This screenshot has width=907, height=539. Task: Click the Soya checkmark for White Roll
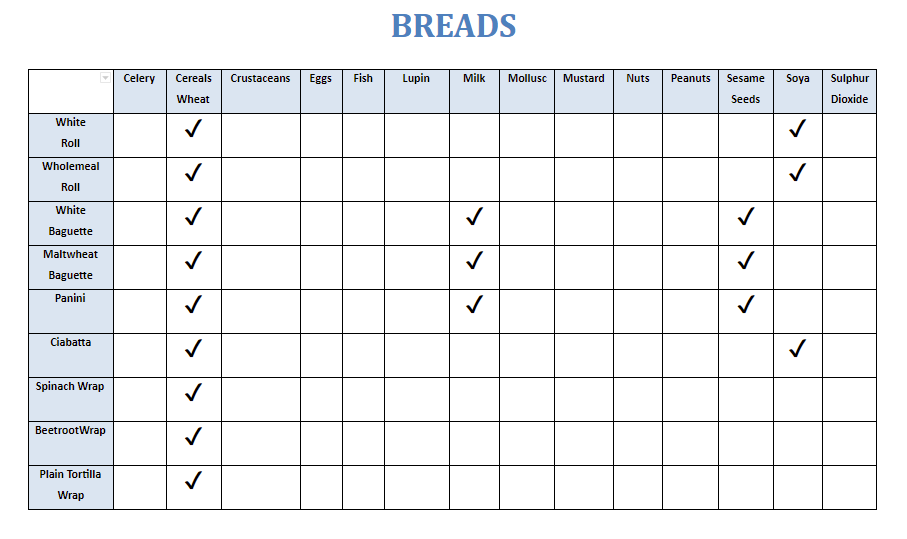coord(797,128)
